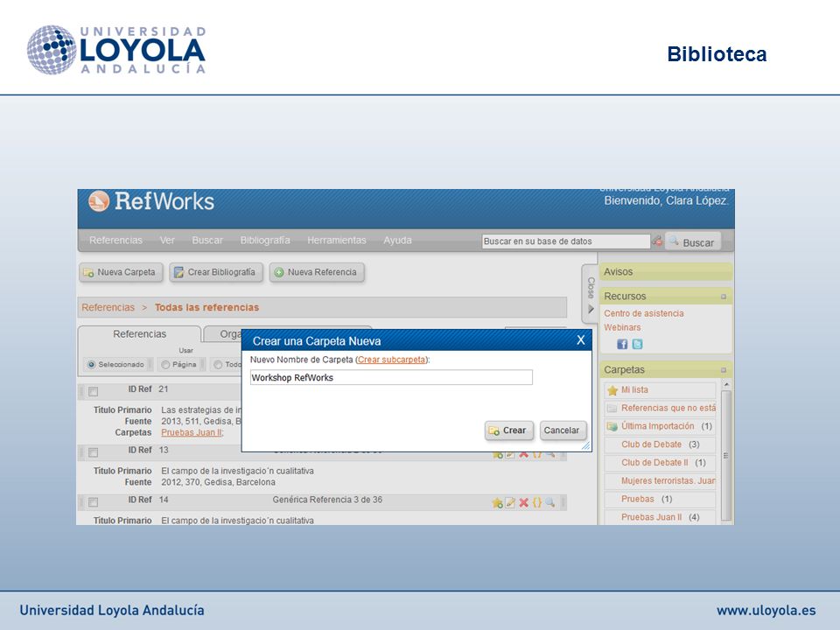The width and height of the screenshot is (840, 630).
Task: Click Todas las referencias breadcrumb text
Action: point(206,307)
